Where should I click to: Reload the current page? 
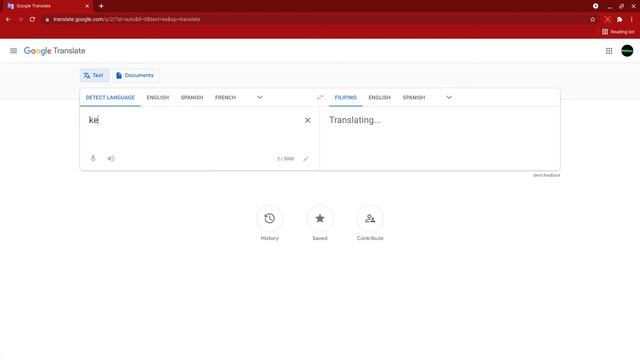coord(32,19)
